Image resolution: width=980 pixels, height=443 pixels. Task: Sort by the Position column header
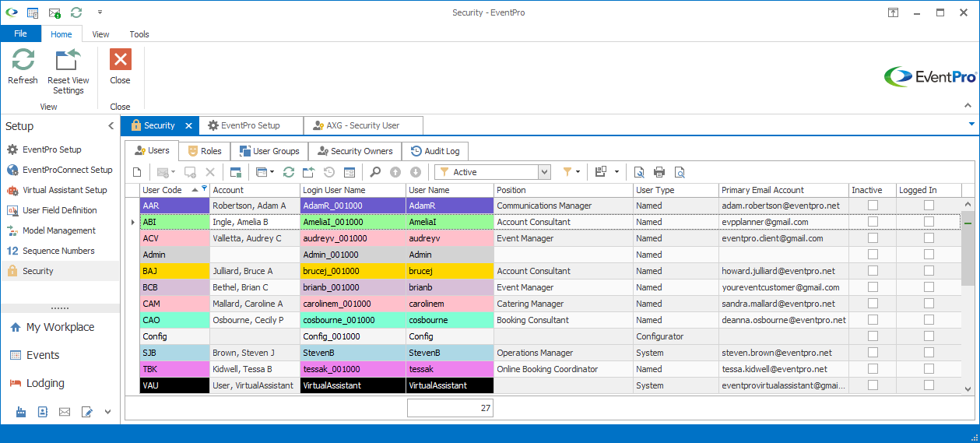coord(564,190)
